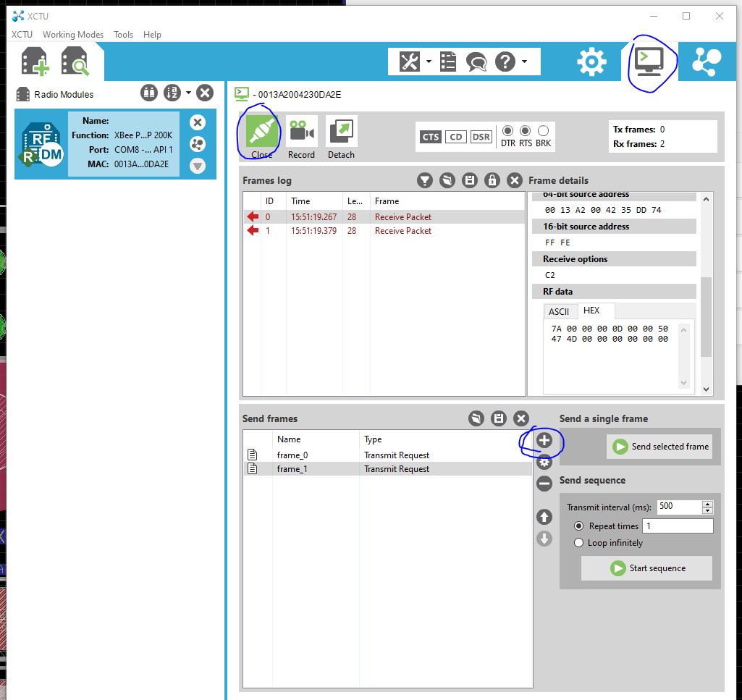Expand the XCTU tools dropdown arrow

point(429,62)
